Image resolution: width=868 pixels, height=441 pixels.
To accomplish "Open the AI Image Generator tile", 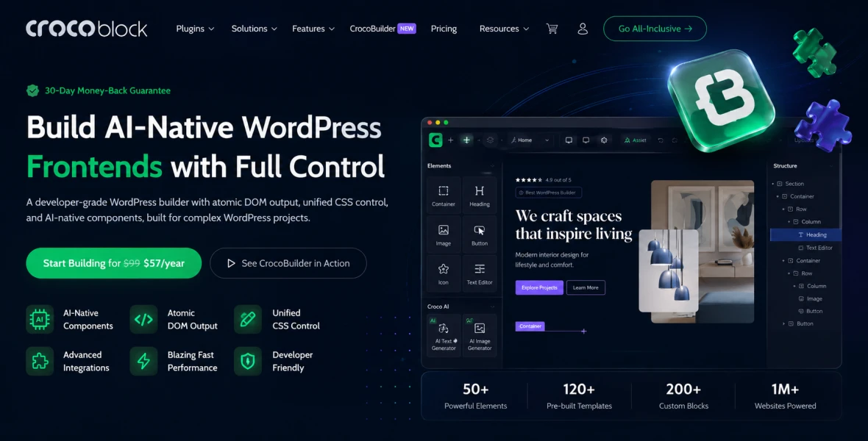I will click(x=480, y=335).
